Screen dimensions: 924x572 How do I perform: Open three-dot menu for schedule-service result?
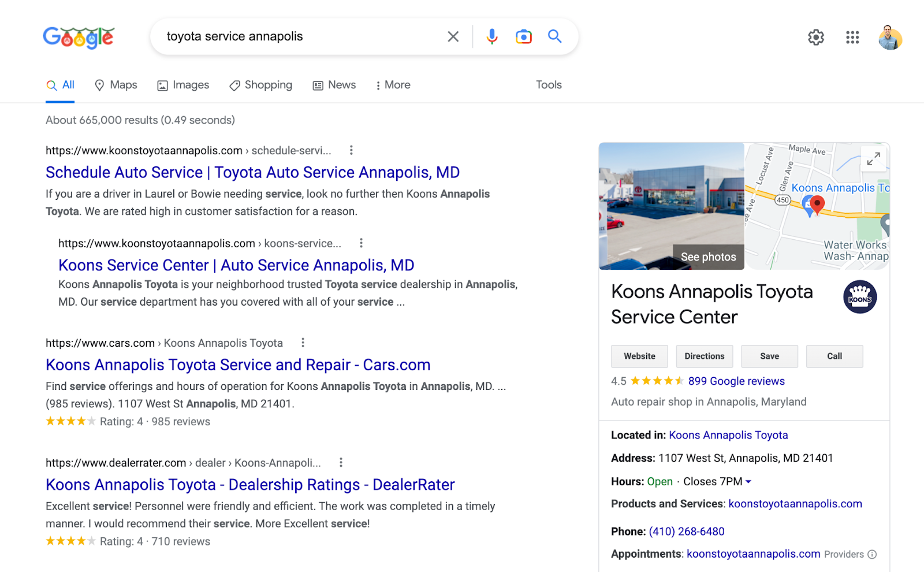(x=351, y=150)
